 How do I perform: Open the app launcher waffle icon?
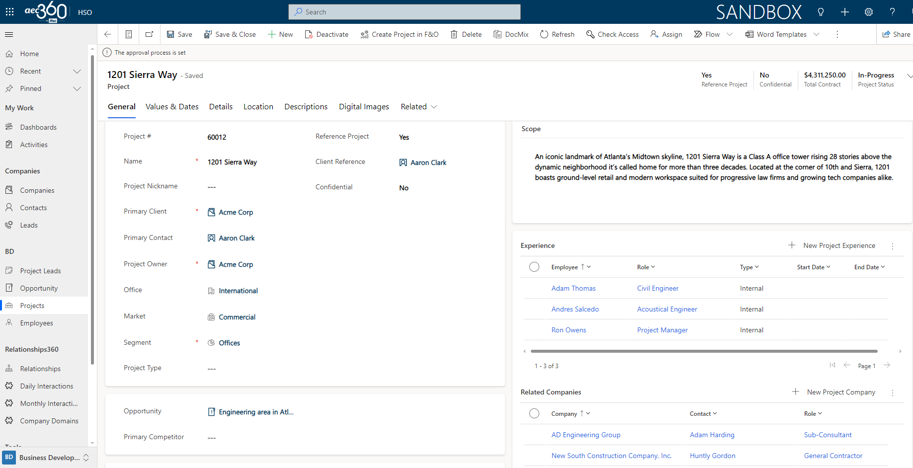tap(10, 12)
